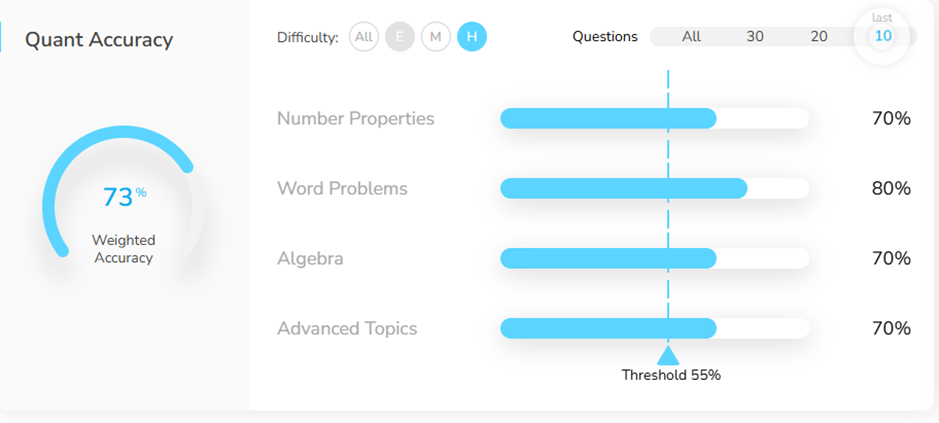939x423 pixels.
Task: Click the Word Problems accuracy bar
Action: [x=654, y=188]
